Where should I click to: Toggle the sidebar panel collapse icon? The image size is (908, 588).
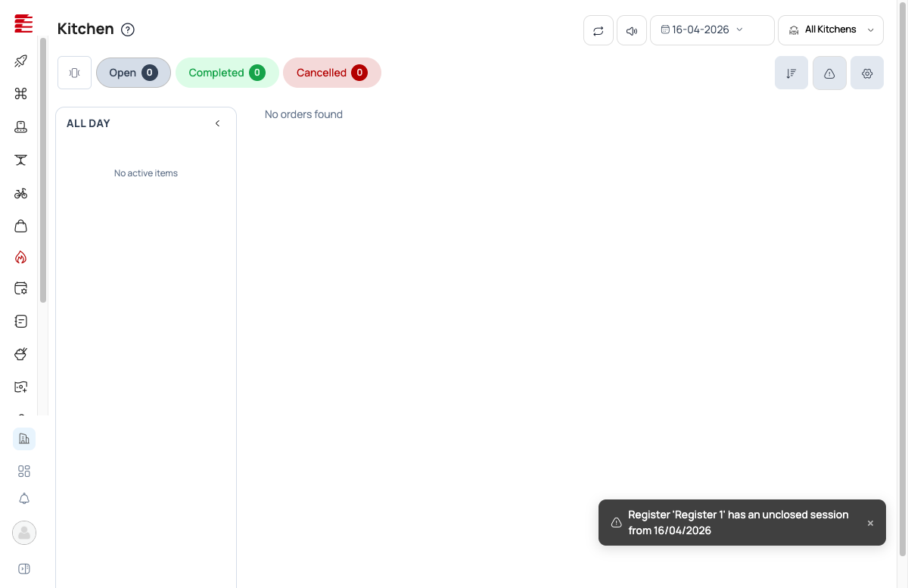coord(24,569)
